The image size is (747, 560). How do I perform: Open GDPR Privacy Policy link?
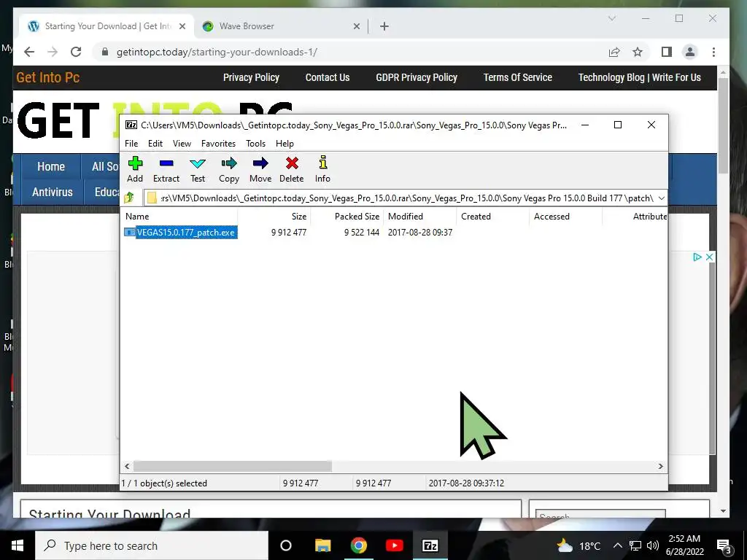[417, 77]
